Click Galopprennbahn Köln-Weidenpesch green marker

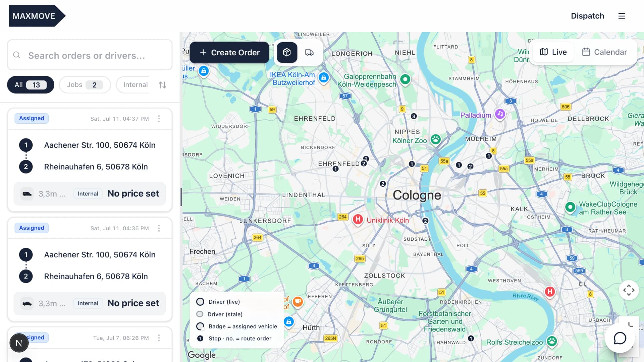coord(405,80)
